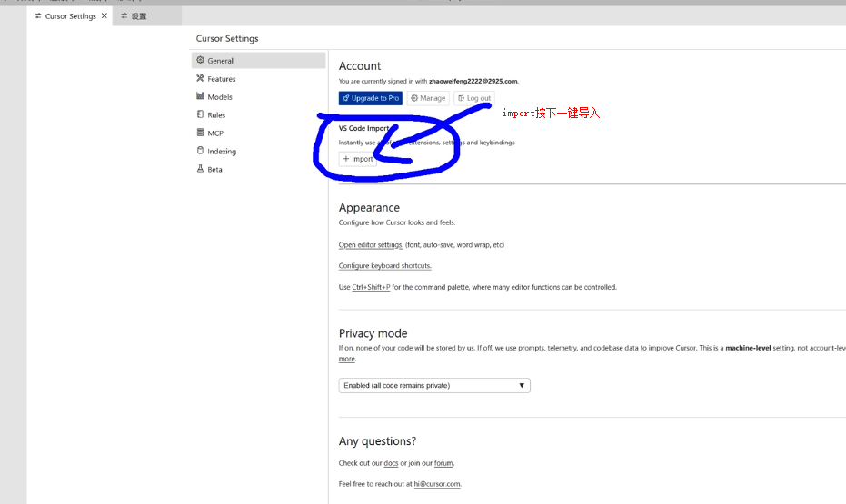The width and height of the screenshot is (846, 504).
Task: Open the Privacy mode dropdown
Action: [434, 385]
